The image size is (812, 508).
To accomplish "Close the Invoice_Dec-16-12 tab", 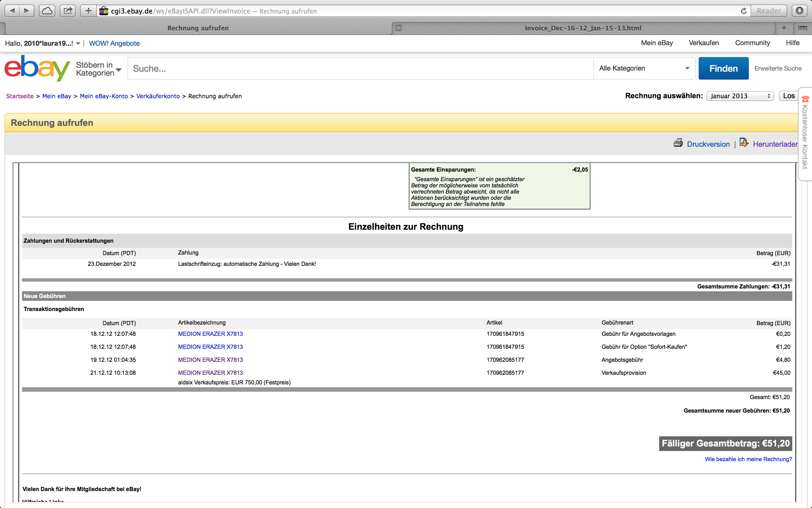I will pos(399,28).
